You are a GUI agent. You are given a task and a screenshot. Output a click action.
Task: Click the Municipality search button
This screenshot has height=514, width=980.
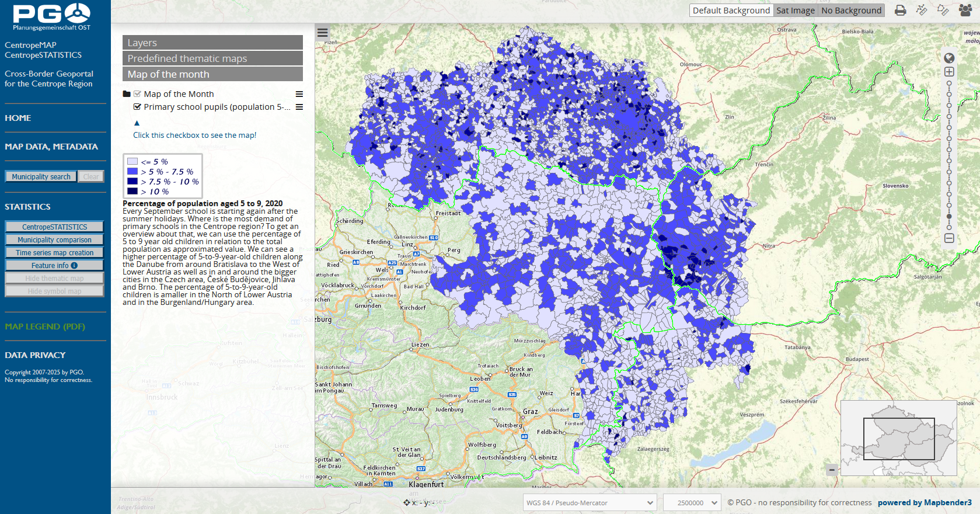click(41, 176)
